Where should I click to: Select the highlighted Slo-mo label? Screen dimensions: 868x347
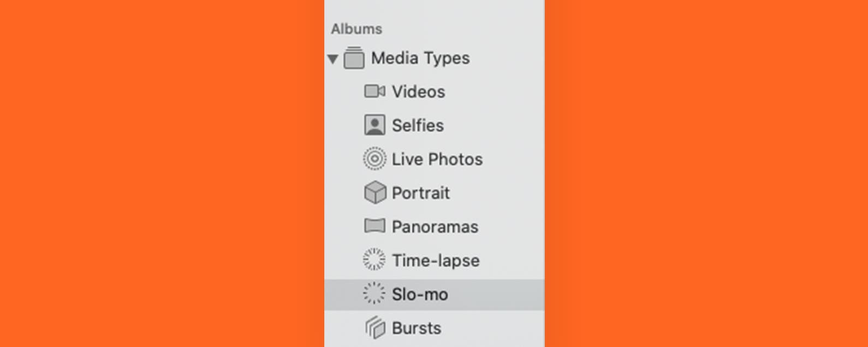[x=420, y=295]
